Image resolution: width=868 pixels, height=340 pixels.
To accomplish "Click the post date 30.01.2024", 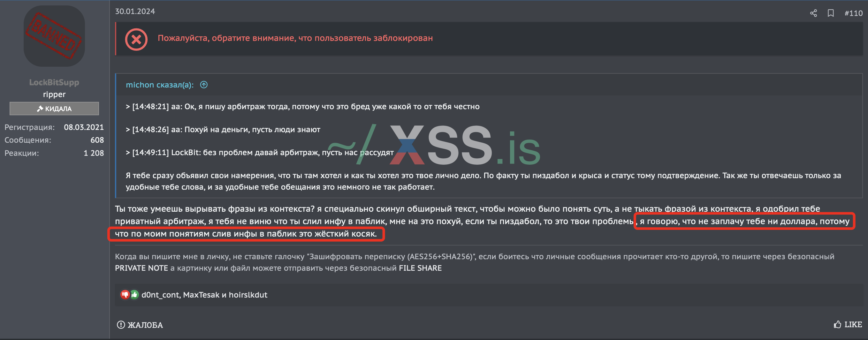I will tap(135, 11).
